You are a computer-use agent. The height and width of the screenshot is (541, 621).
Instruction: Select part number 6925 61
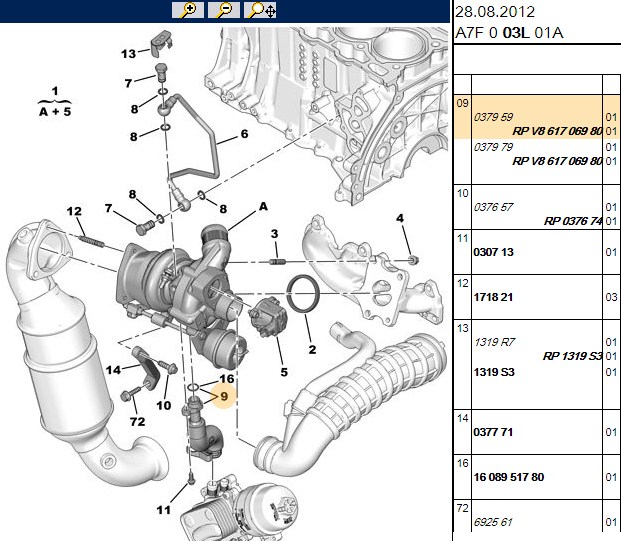coord(493,522)
